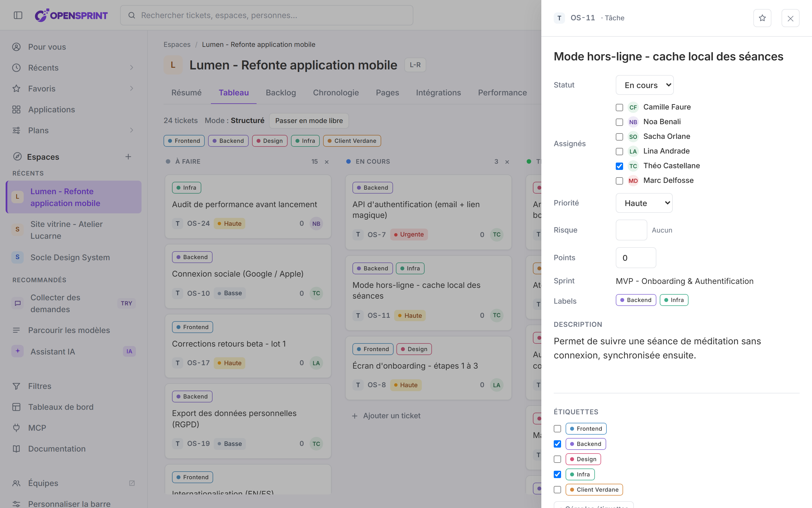Open Site vitrine - Atelier Lucarne space

(x=74, y=230)
